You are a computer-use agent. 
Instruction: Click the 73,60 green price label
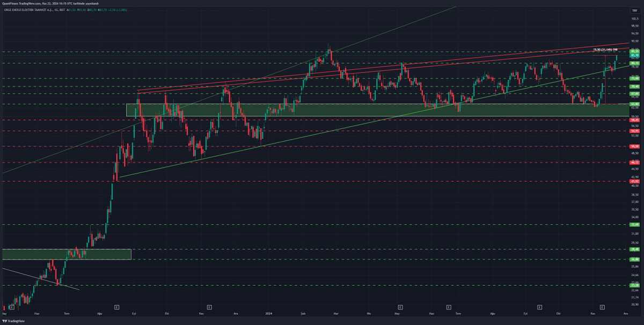(635, 78)
